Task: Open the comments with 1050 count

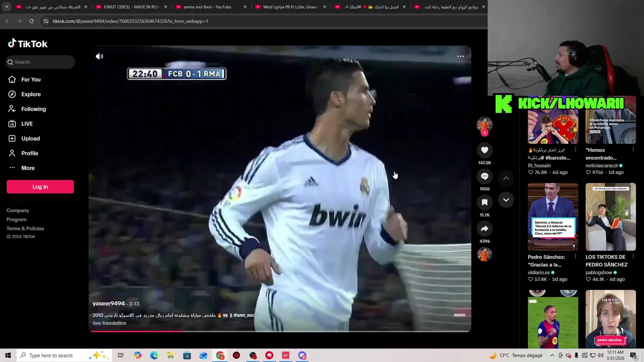Action: coord(485,176)
